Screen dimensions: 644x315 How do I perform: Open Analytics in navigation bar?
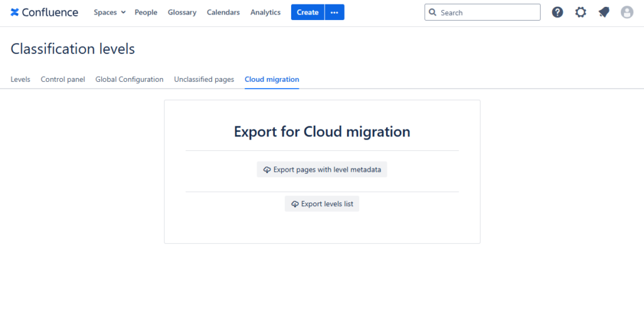(265, 13)
